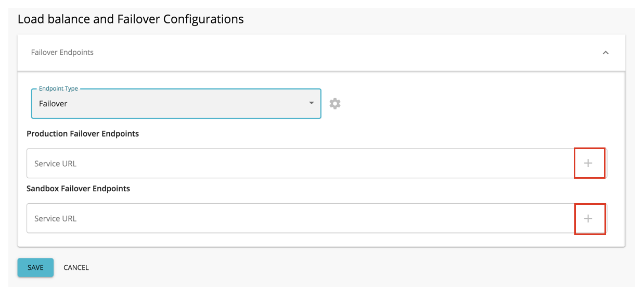The image size is (644, 297).
Task: Focus the Production Service URL field
Action: coord(299,163)
